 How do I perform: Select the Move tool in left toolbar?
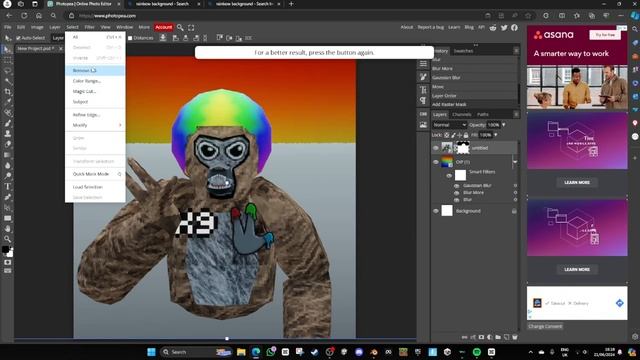point(7,50)
